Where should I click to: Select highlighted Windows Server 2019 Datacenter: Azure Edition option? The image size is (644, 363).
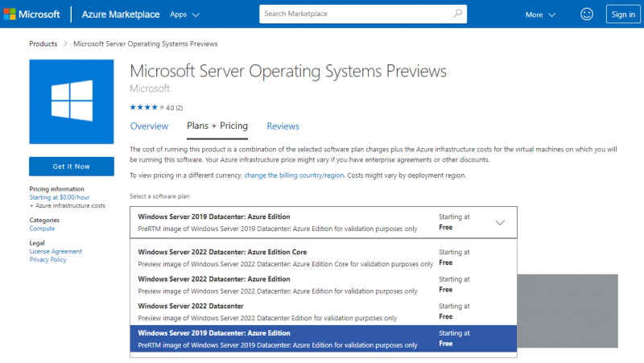click(324, 339)
